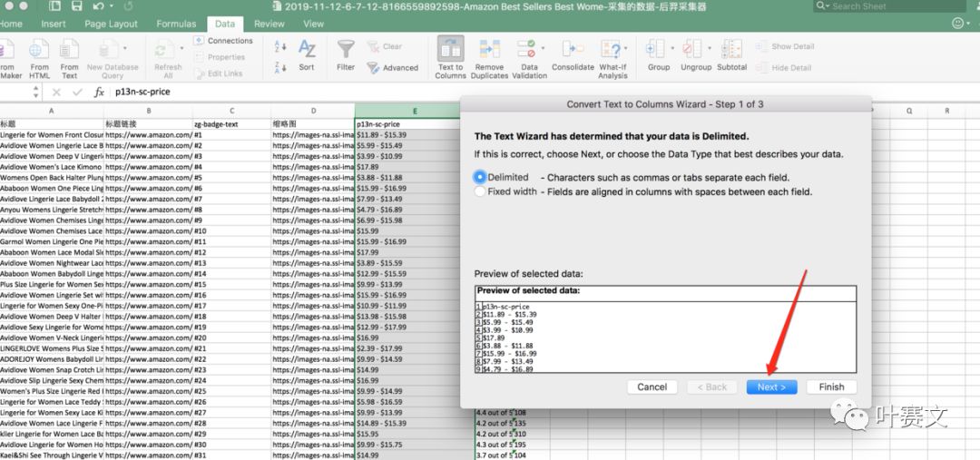
Task: Switch to the Review tab
Action: tap(269, 24)
